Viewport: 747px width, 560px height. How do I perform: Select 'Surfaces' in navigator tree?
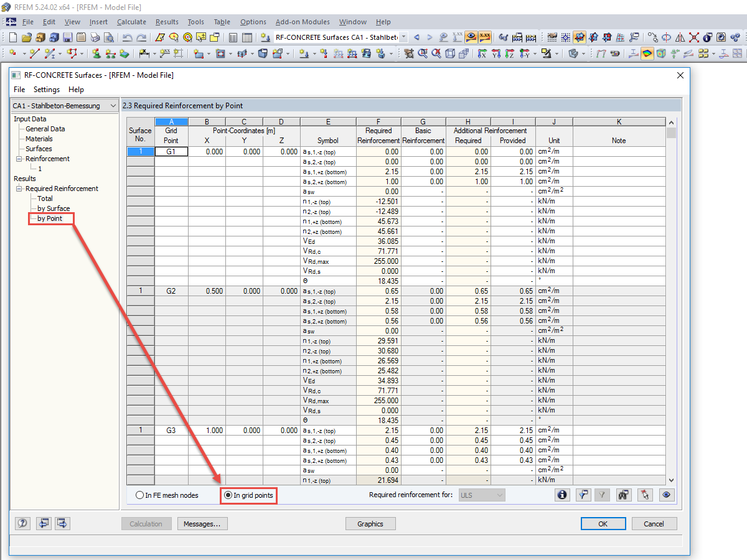(39, 149)
